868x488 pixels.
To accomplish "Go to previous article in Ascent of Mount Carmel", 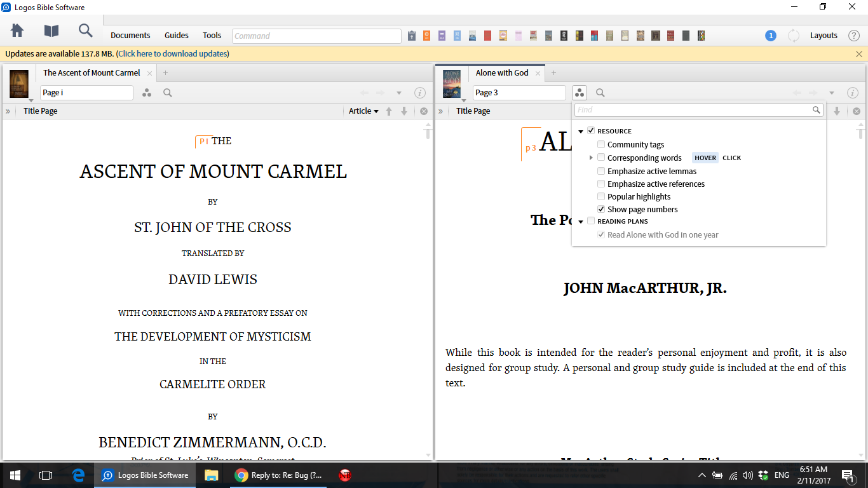I will point(389,111).
